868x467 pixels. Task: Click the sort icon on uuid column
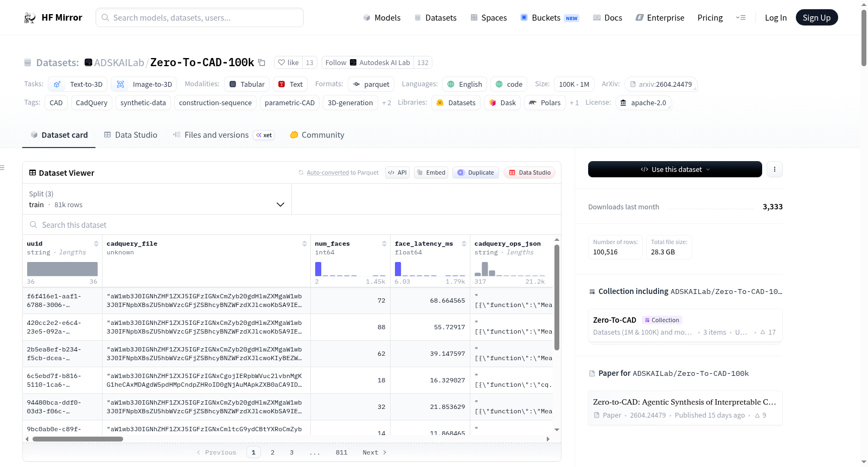(x=96, y=244)
